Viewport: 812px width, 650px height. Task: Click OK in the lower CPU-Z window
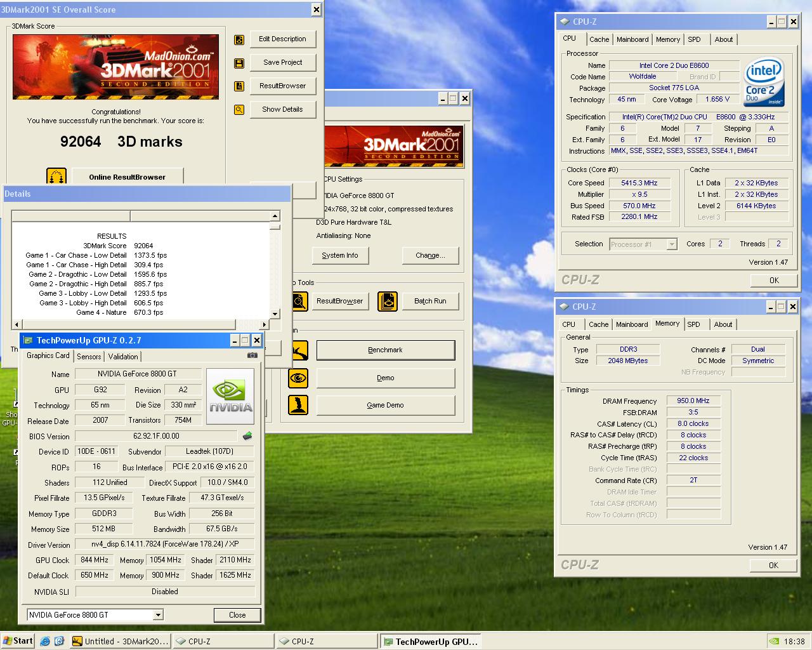774,565
